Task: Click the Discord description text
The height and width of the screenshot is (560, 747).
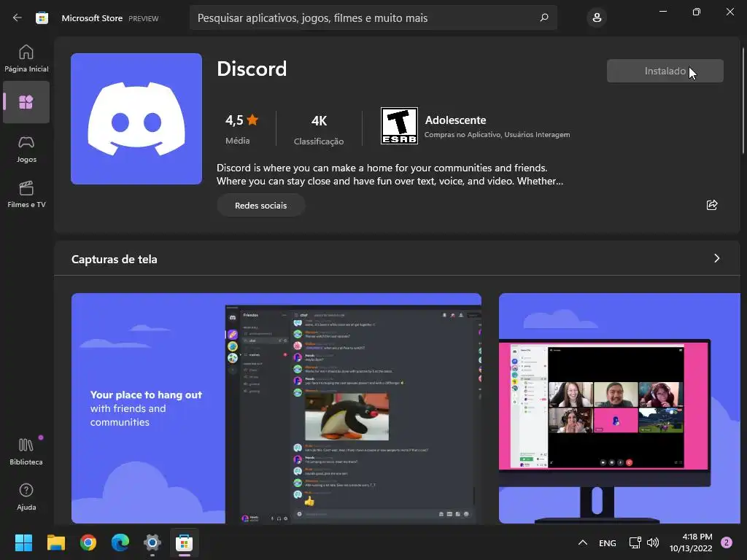Action: [x=390, y=174]
